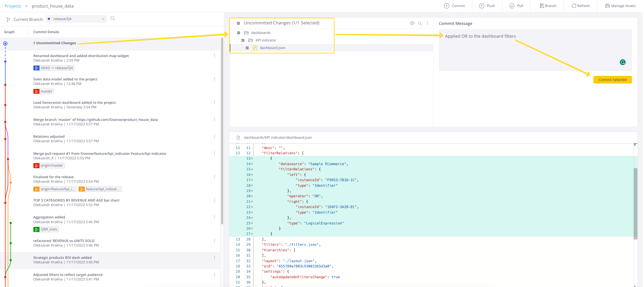Click the QBR_stats branch tag

[x=46, y=229]
